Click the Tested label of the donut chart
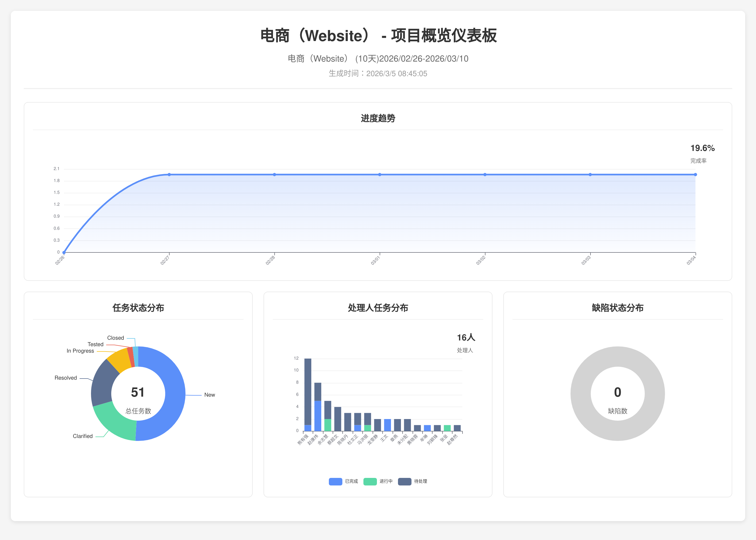Image resolution: width=756 pixels, height=540 pixels. point(95,344)
